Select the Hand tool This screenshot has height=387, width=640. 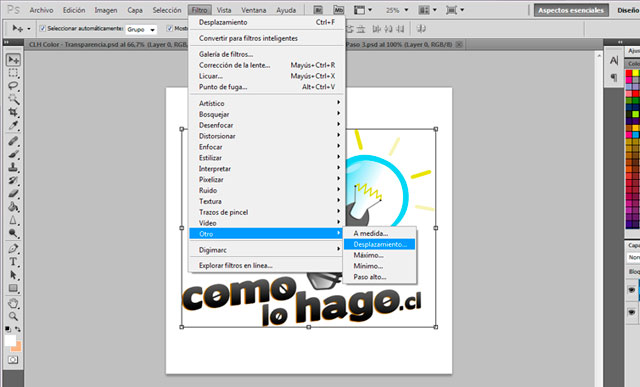pyautogui.click(x=13, y=303)
